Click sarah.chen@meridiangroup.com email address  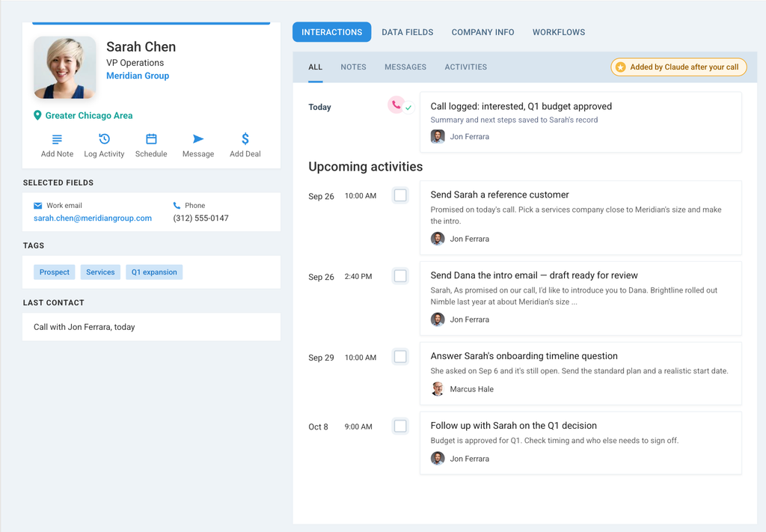(x=93, y=218)
